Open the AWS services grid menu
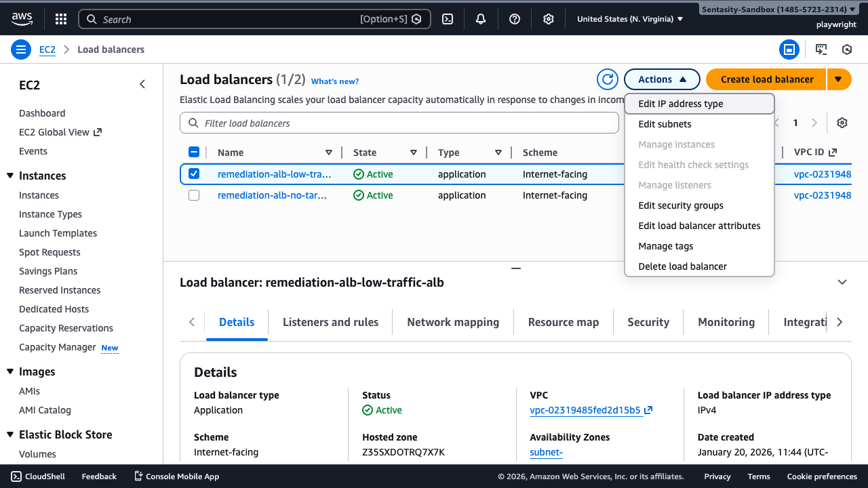The width and height of the screenshot is (868, 488). click(x=60, y=19)
